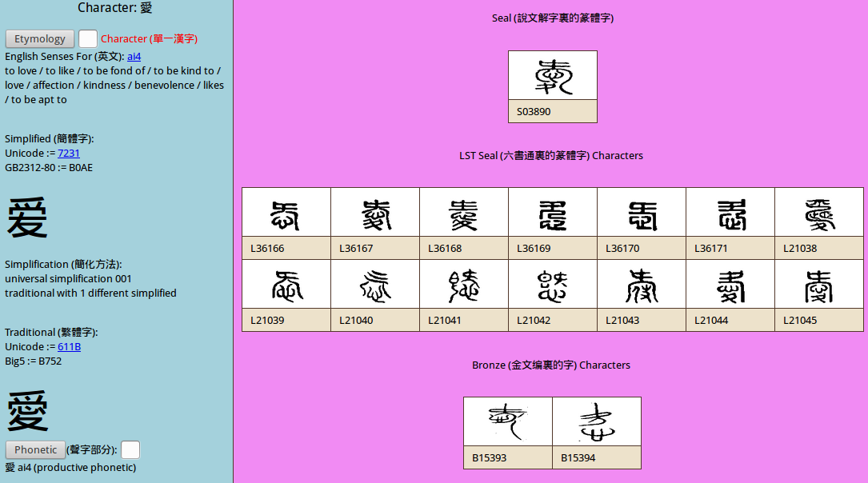Open the traditional Unicode 611B link
This screenshot has width=868, height=483.
[x=69, y=346]
